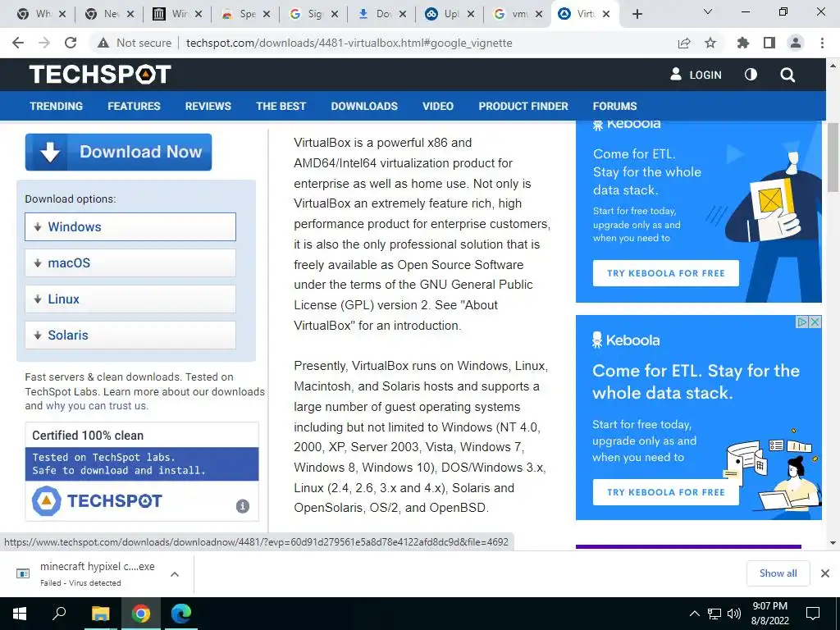Open the extensions puzzle icon
This screenshot has width=840, height=630.
click(743, 43)
